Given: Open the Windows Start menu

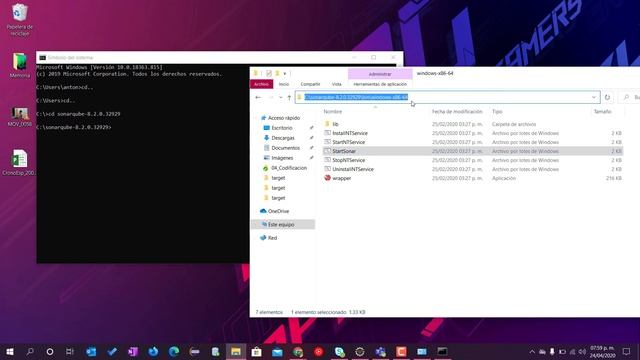Looking at the screenshot, I should click(x=10, y=351).
